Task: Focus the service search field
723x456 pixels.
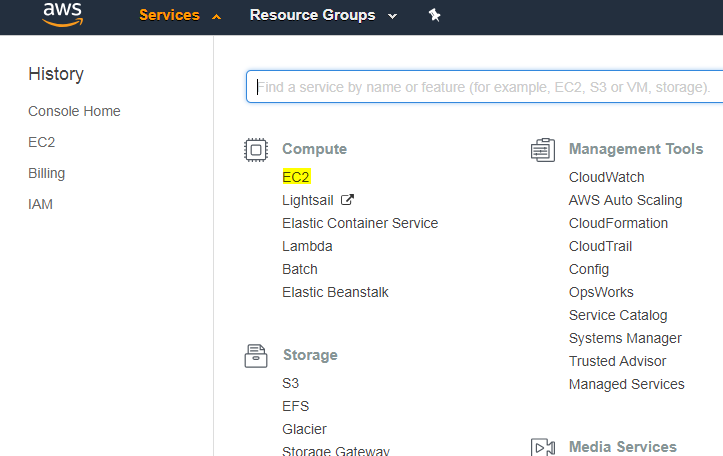Action: pos(484,87)
